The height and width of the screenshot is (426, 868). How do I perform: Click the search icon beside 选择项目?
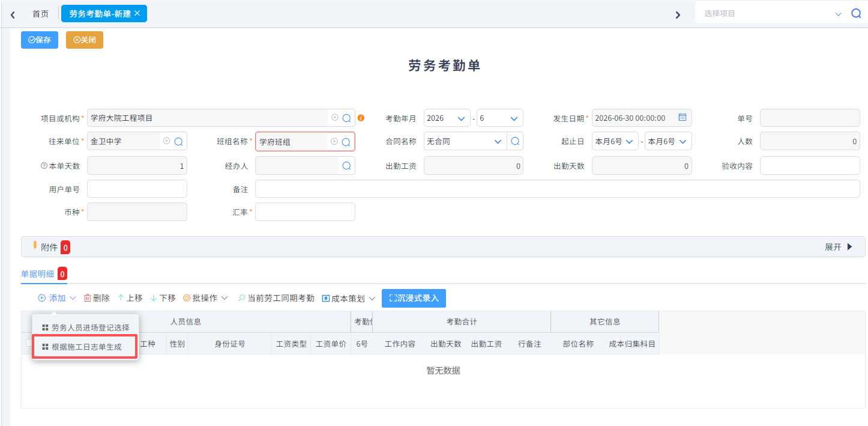point(857,13)
